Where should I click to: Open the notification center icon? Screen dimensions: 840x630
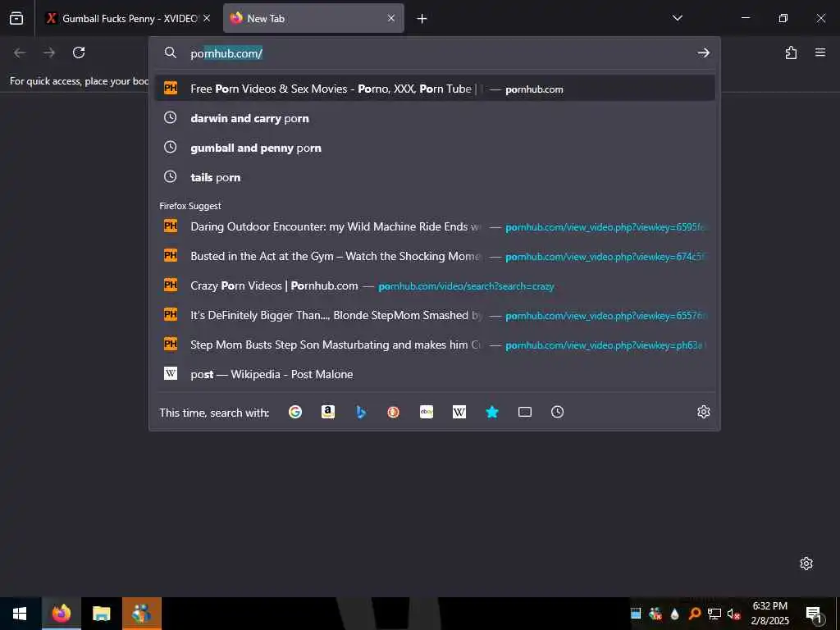814,614
